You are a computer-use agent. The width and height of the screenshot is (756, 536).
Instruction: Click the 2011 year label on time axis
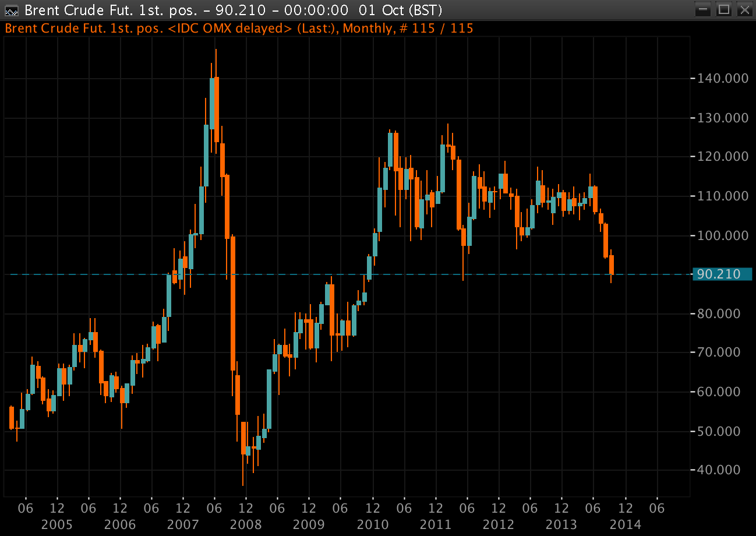[x=434, y=524]
